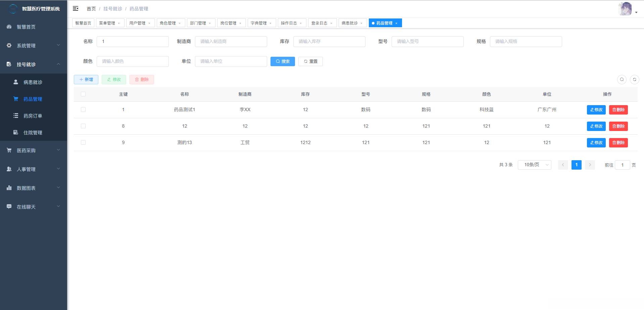Click the 单位 input field
Viewport: 644px width, 310px height.
click(x=231, y=61)
